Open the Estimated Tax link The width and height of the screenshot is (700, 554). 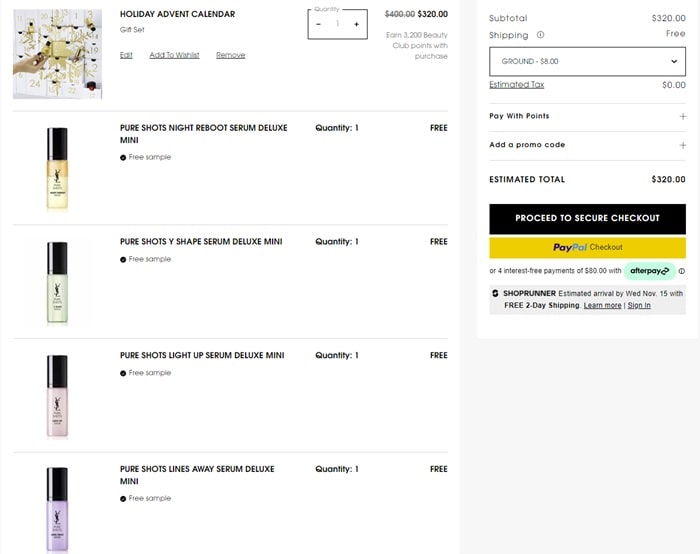pyautogui.click(x=517, y=85)
